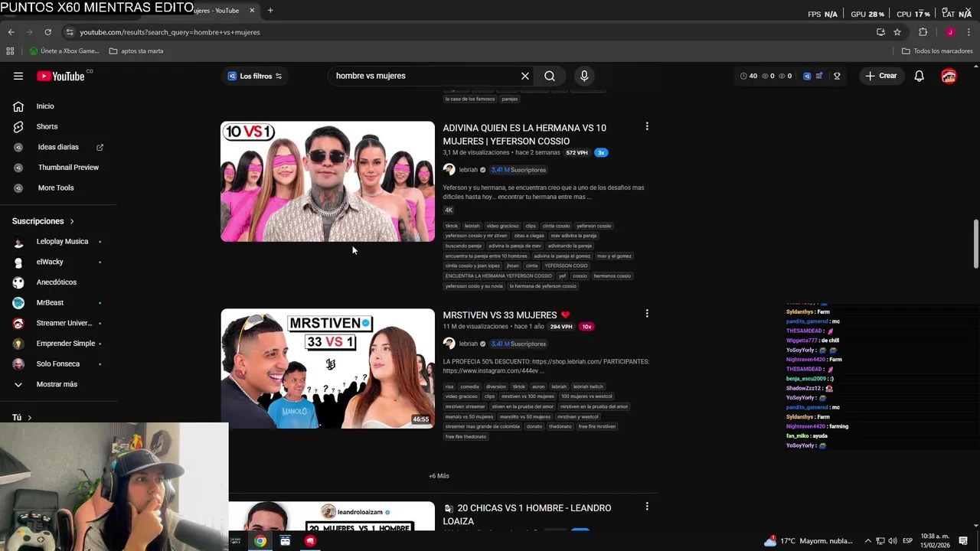Click the yeferson cossio tag chip
This screenshot has height=551, width=980.
coord(594,226)
